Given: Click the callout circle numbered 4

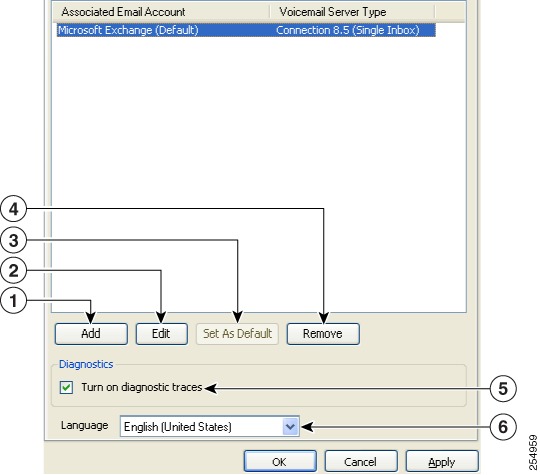Looking at the screenshot, I should pos(13,209).
